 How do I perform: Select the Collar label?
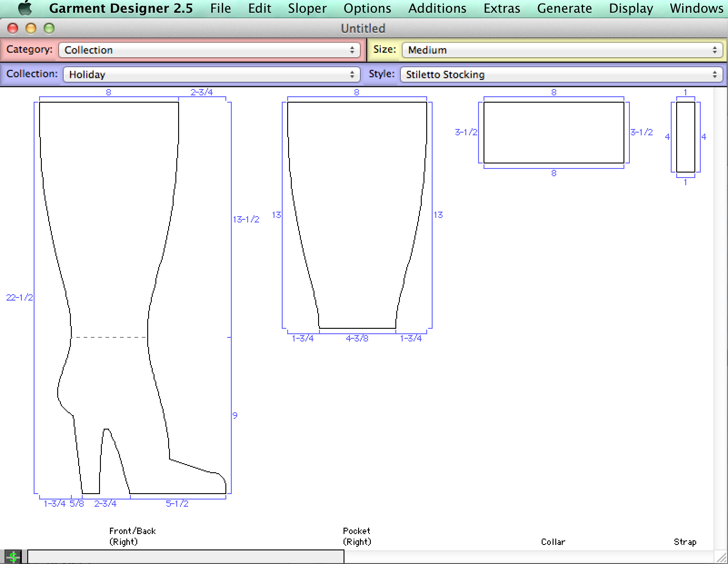pyautogui.click(x=553, y=542)
